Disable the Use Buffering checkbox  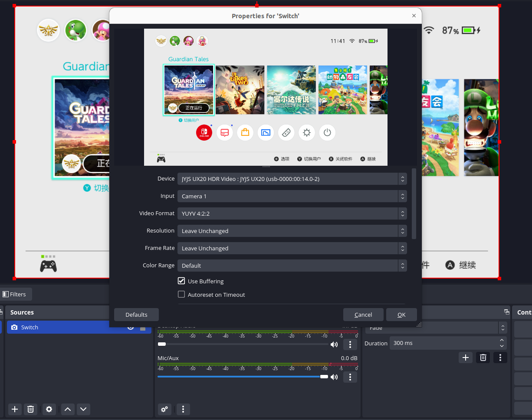pos(182,281)
